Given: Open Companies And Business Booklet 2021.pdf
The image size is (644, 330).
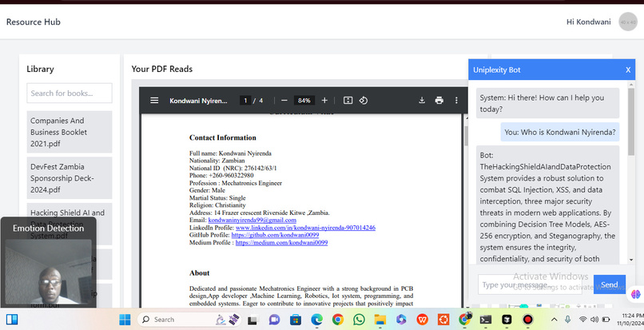Looking at the screenshot, I should click(70, 132).
